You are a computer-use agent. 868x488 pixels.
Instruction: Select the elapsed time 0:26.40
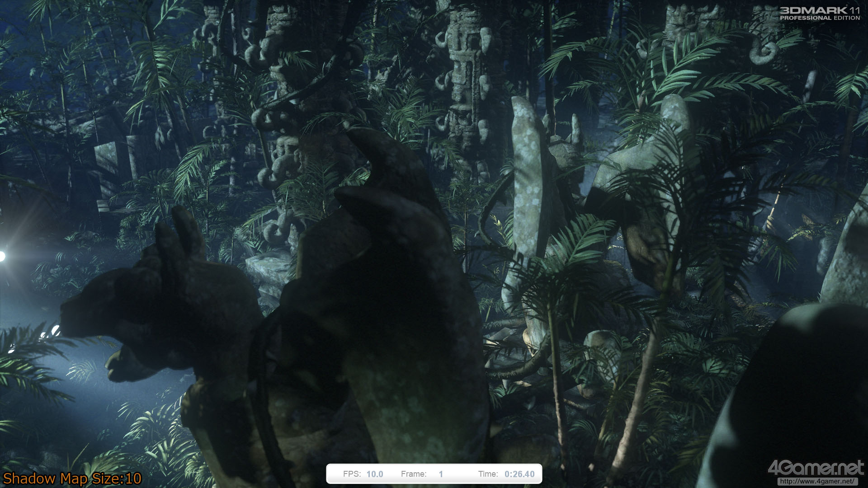coord(519,474)
